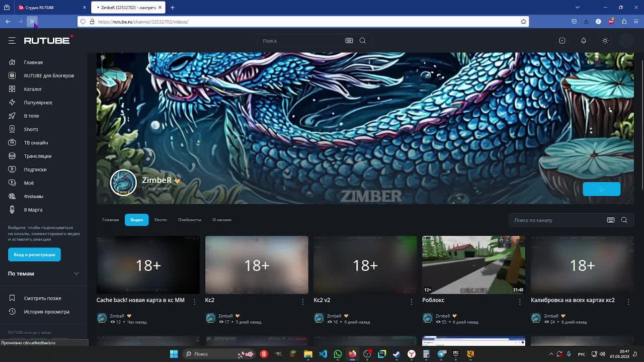
Task: Open keyboard icon in channel search
Action: 610,220
